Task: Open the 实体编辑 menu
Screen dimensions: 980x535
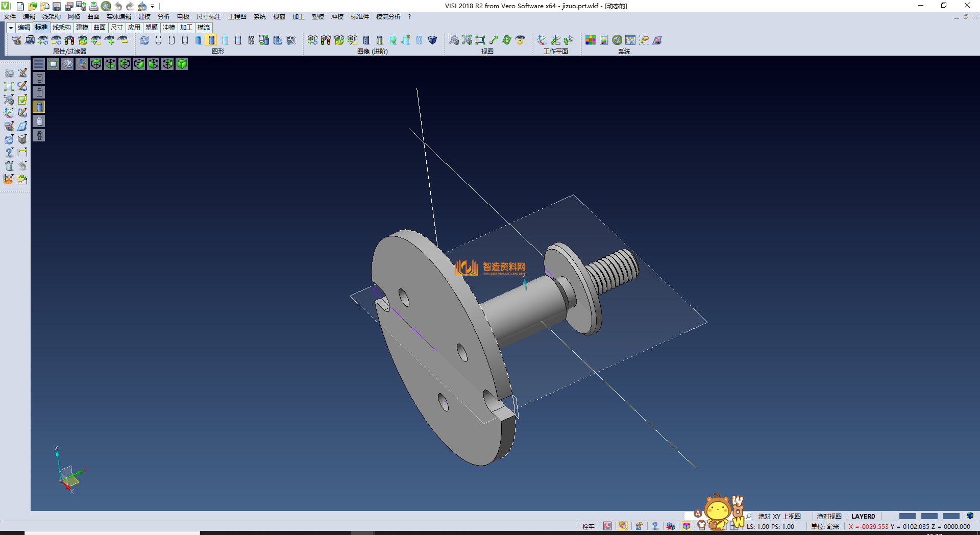Action: tap(118, 17)
